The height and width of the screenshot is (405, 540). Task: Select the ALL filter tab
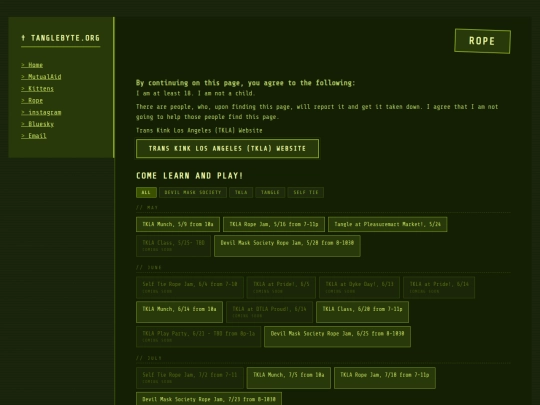coord(146,192)
